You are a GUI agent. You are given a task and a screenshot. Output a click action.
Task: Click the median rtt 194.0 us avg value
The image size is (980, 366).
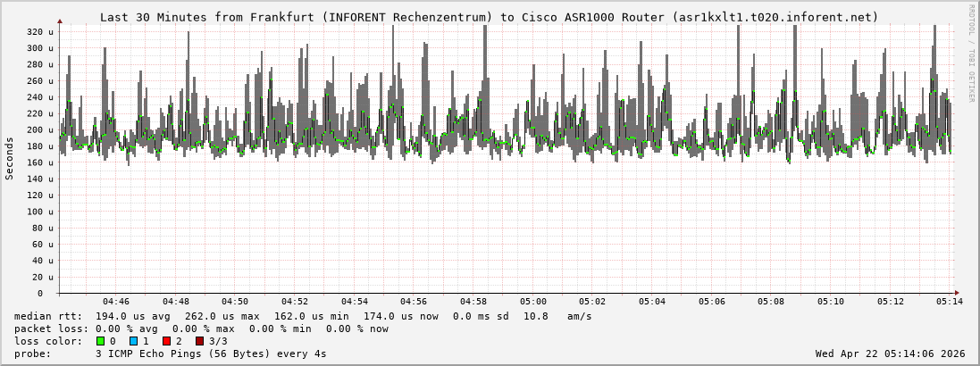[x=128, y=316]
